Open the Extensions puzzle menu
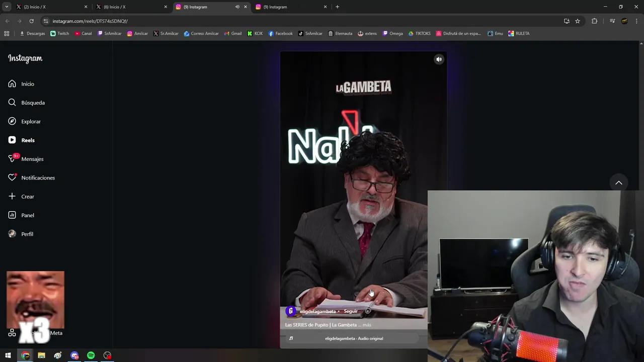Viewport: 644px width, 362px height. tap(594, 21)
